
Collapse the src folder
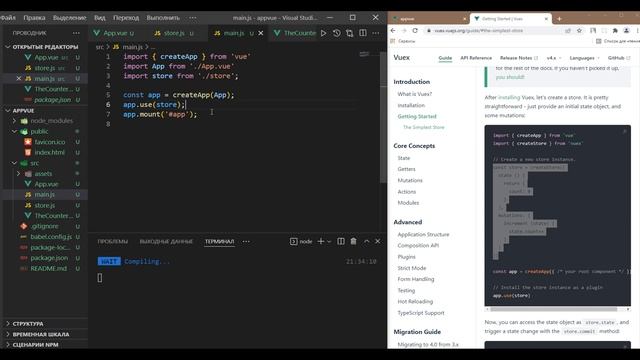(x=15, y=163)
